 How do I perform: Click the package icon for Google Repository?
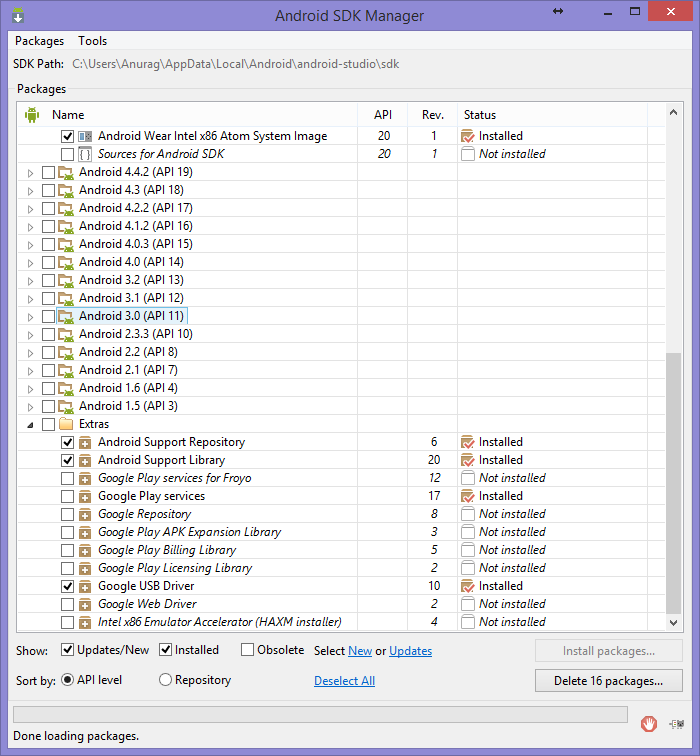(85, 514)
